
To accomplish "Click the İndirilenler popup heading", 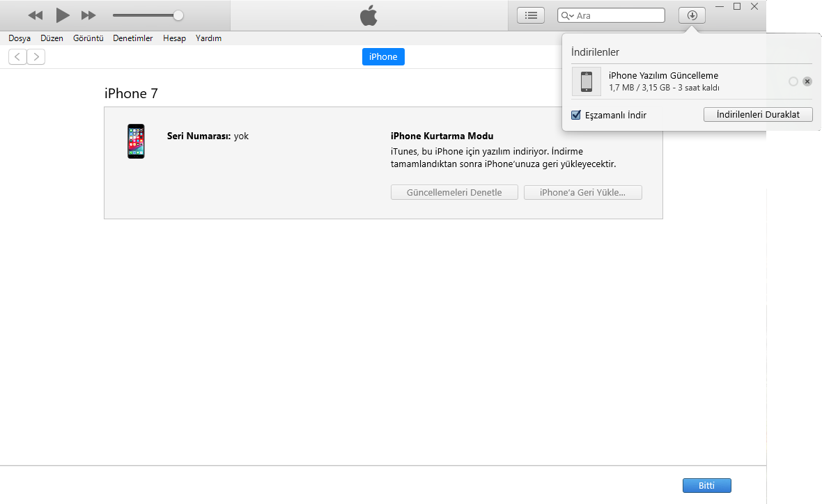I will [595, 52].
